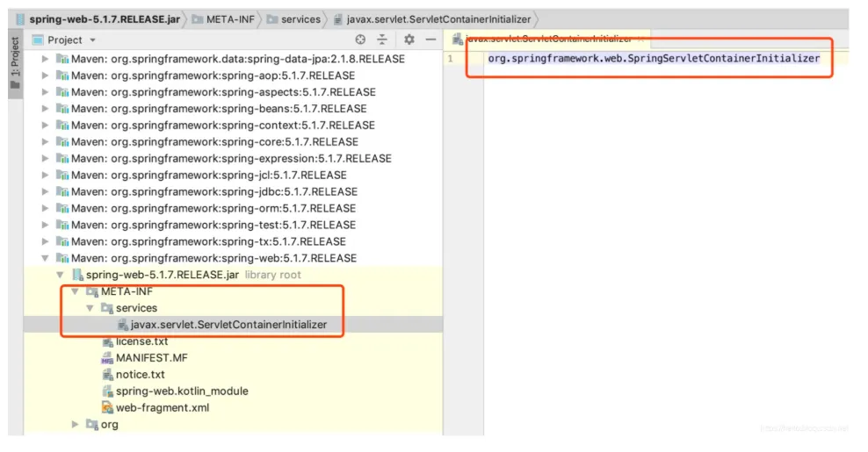The image size is (868, 452).
Task: Select the org package folder
Action: pyautogui.click(x=109, y=424)
